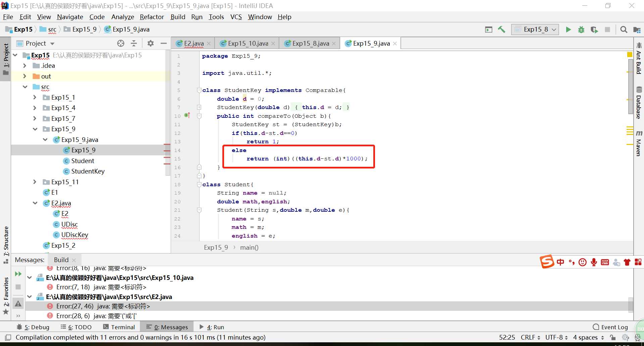This screenshot has height=346, width=644.
Task: Close the Build messages tab
Action: 74,260
